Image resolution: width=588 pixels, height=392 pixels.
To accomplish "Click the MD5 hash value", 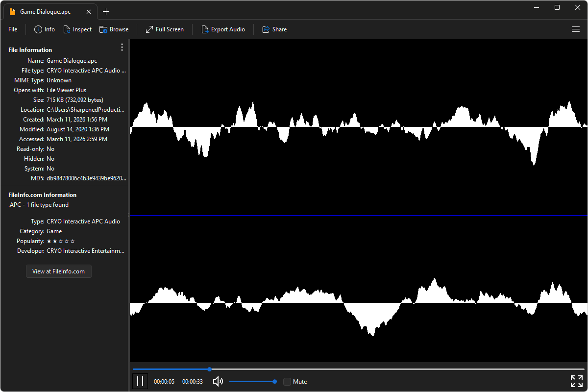I will 86,178.
